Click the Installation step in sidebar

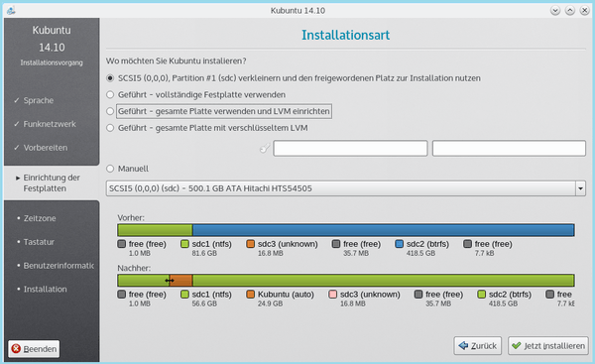(x=46, y=289)
